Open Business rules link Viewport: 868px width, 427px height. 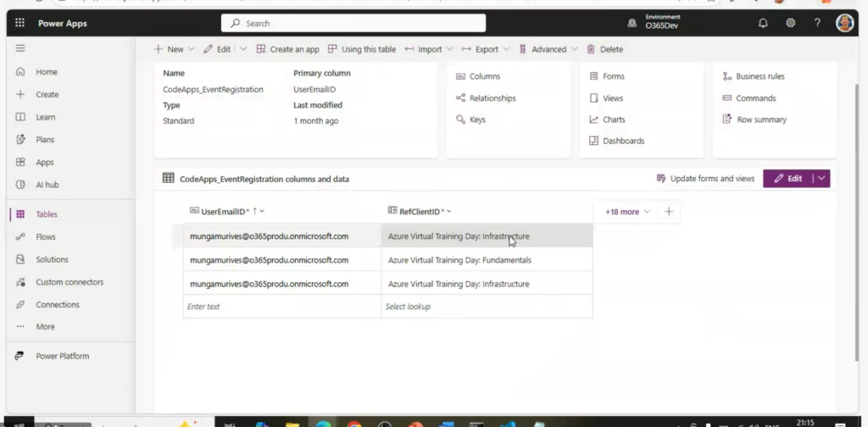click(x=759, y=76)
